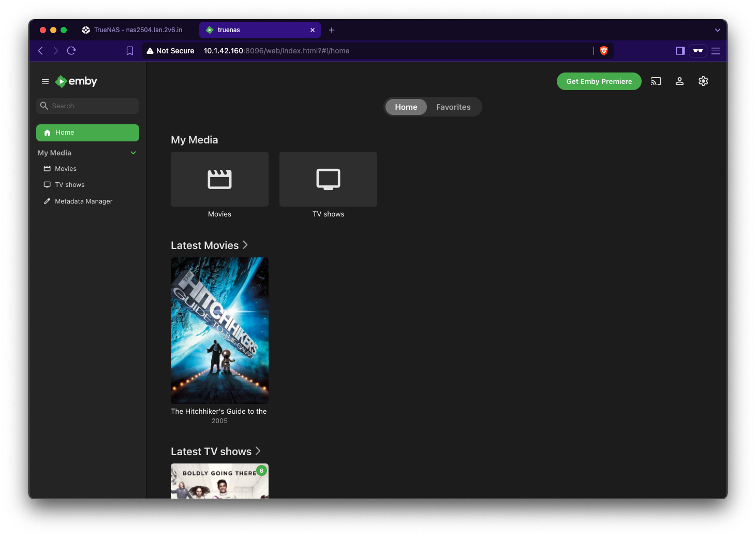Open the browser main menu
Screen dimensions: 756x537
tap(716, 51)
